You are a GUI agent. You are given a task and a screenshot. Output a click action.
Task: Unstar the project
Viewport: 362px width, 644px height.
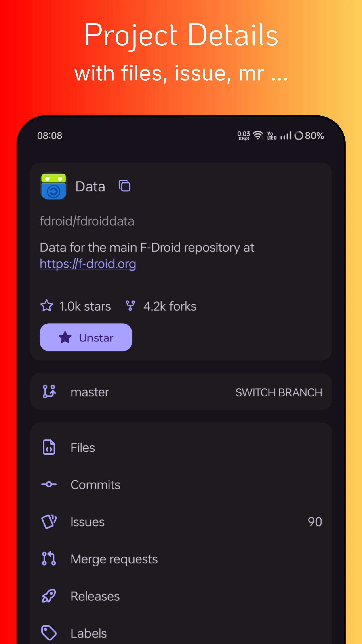tap(86, 337)
